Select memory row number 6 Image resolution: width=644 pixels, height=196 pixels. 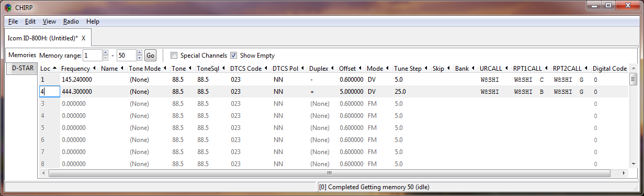pyautogui.click(x=50, y=140)
